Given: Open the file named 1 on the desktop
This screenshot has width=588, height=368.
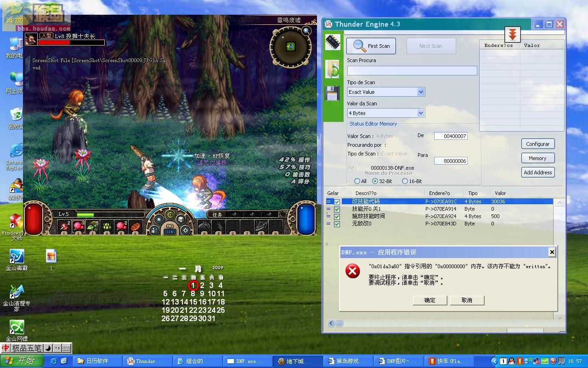Looking at the screenshot, I should click(x=51, y=259).
